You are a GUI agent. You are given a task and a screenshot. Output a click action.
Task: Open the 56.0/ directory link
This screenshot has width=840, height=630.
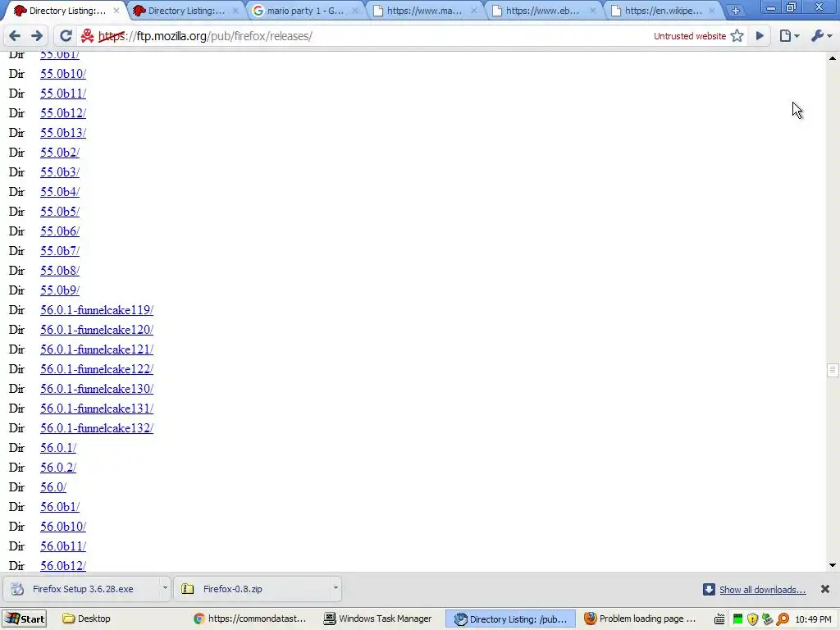[x=53, y=487]
